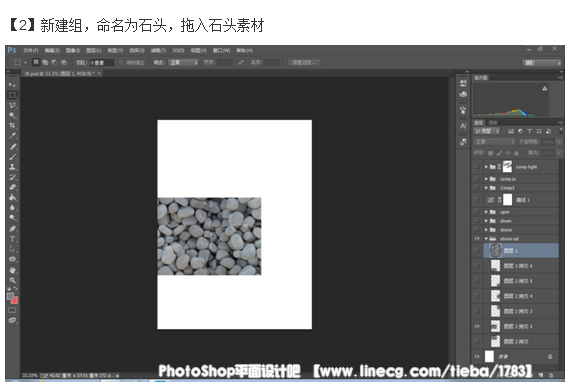Hide the stone cut group
The width and height of the screenshot is (582, 388).
pyautogui.click(x=477, y=239)
